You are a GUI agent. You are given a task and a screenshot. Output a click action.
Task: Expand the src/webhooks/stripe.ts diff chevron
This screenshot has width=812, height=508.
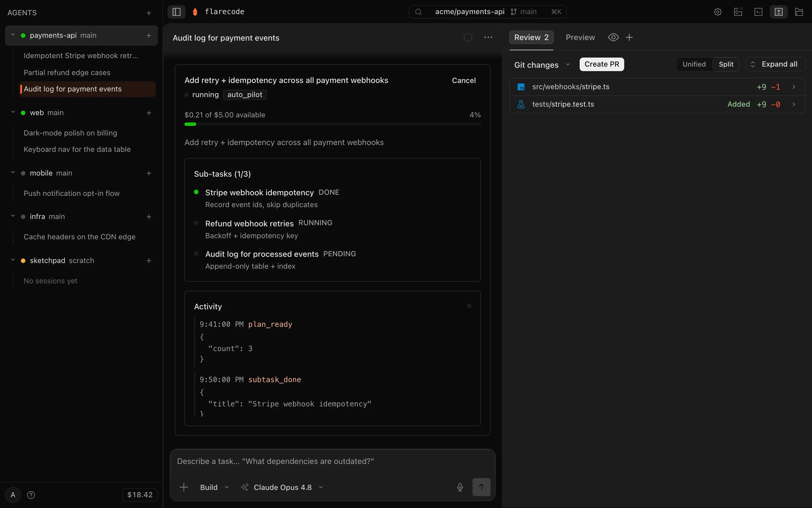(x=794, y=87)
